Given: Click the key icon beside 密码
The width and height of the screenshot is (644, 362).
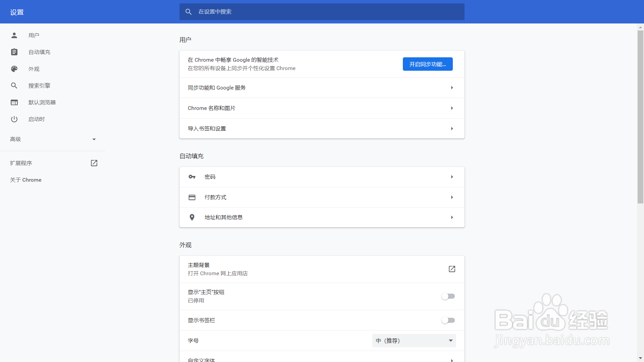Looking at the screenshot, I should [x=192, y=177].
